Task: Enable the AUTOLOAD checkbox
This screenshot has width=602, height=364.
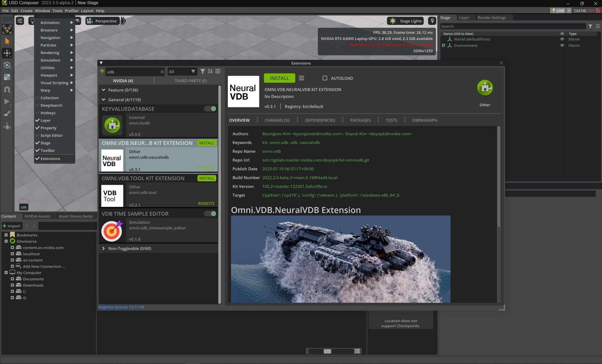Action: pyautogui.click(x=325, y=78)
